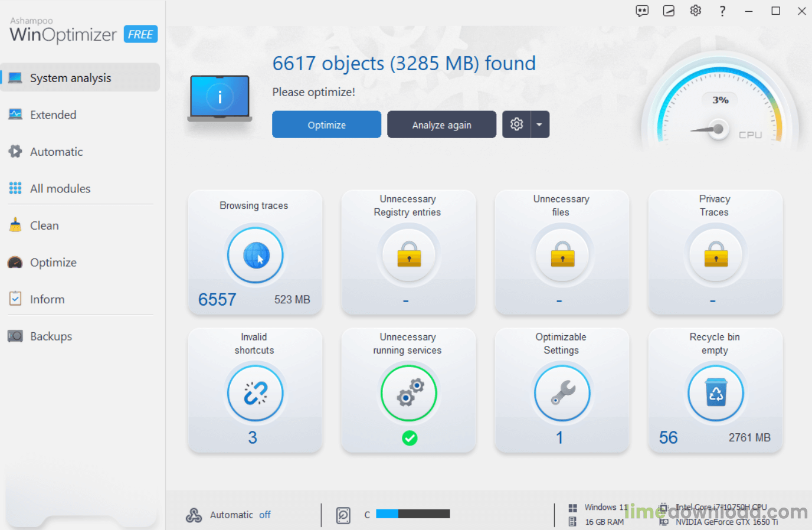Open the Clean module via the broom icon
Viewport: 812px width, 530px height.
pyautogui.click(x=15, y=225)
